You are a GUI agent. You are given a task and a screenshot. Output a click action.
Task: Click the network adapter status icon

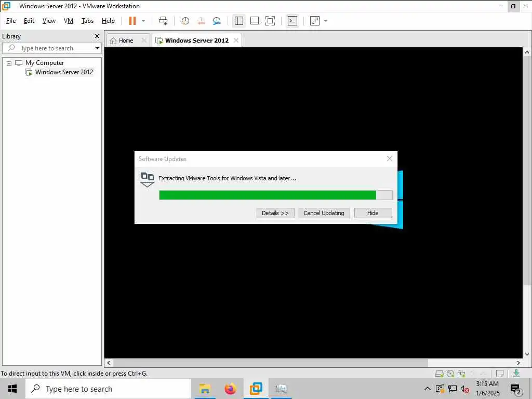[461, 374]
